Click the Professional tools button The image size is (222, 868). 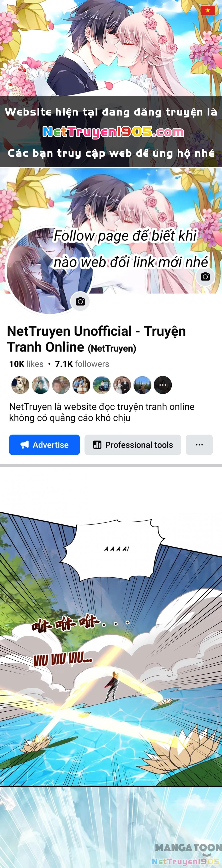coord(133,445)
